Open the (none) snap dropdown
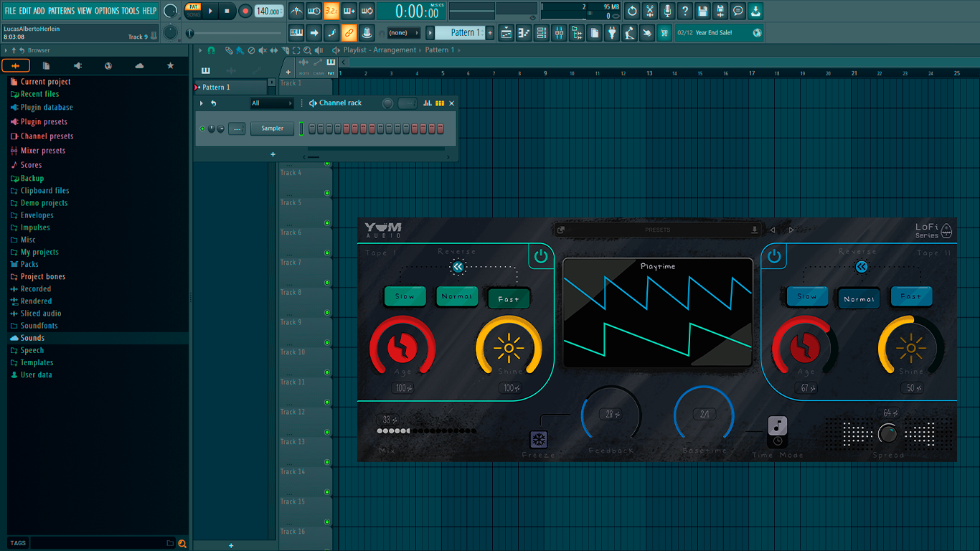 (x=403, y=32)
